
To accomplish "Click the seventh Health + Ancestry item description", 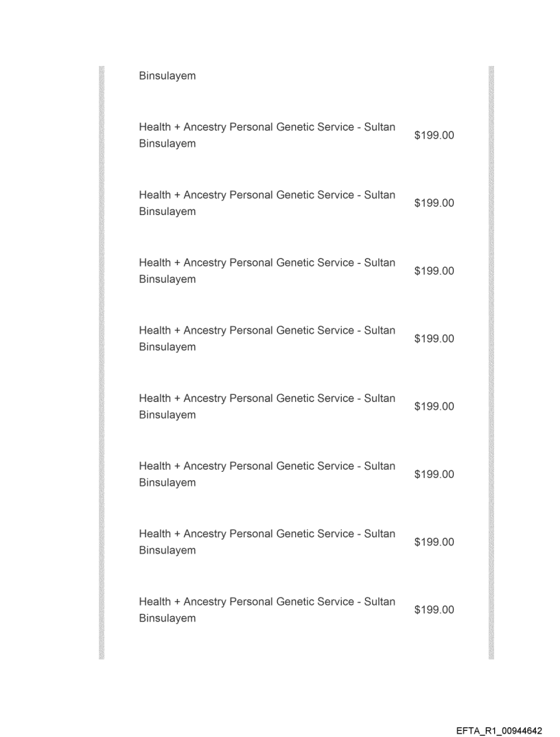I will [266, 542].
